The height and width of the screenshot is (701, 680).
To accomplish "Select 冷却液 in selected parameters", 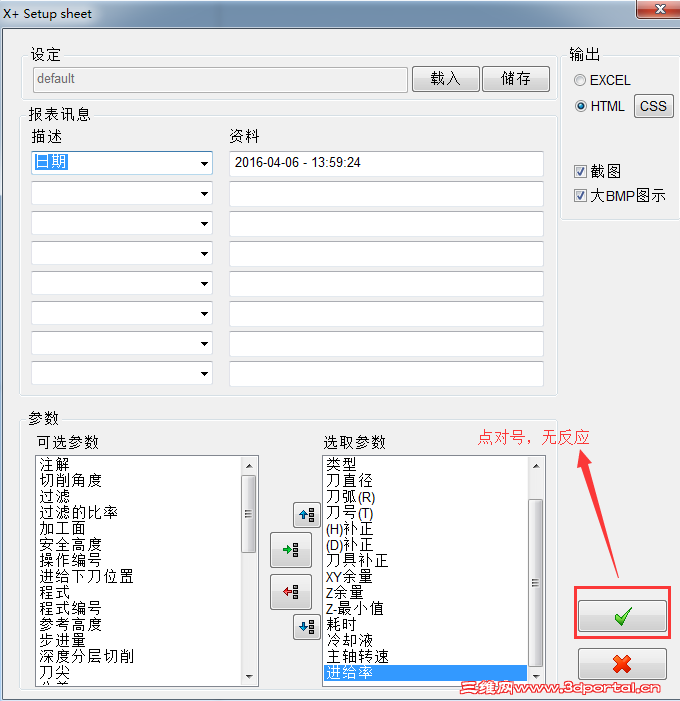I will (x=349, y=640).
